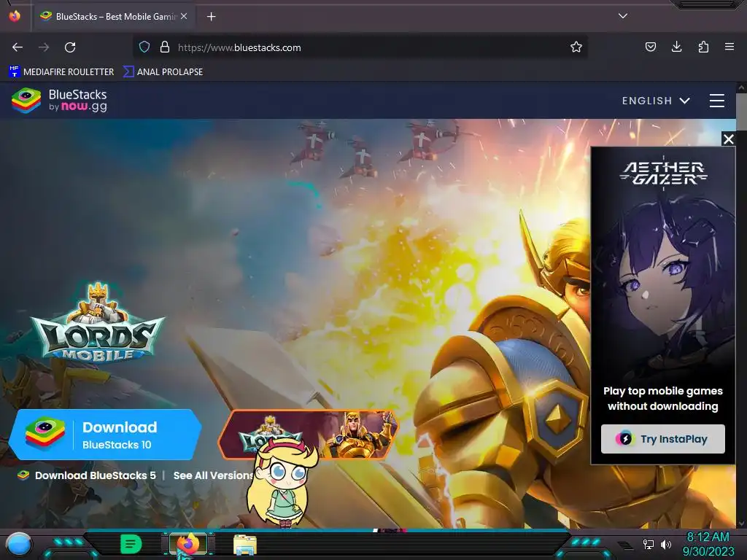Expand the list all tabs chevron
The width and height of the screenshot is (747, 560).
[623, 16]
